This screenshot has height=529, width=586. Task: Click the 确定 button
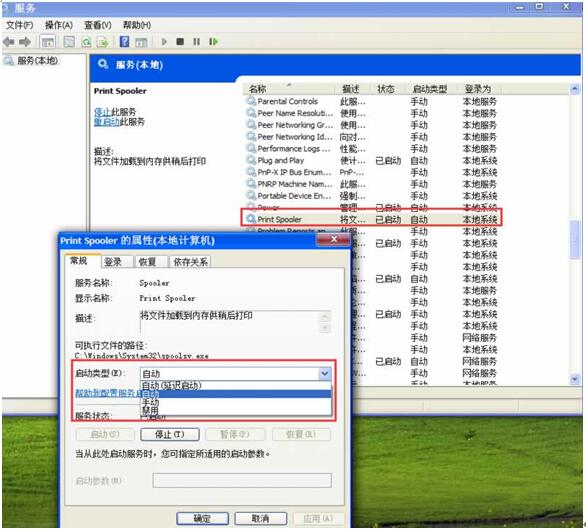[x=202, y=518]
